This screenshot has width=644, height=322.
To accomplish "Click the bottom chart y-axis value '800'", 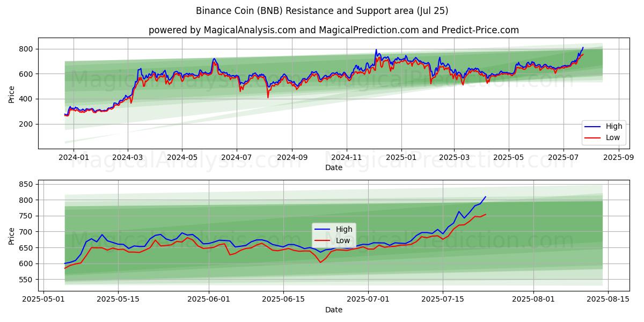I will (27, 200).
